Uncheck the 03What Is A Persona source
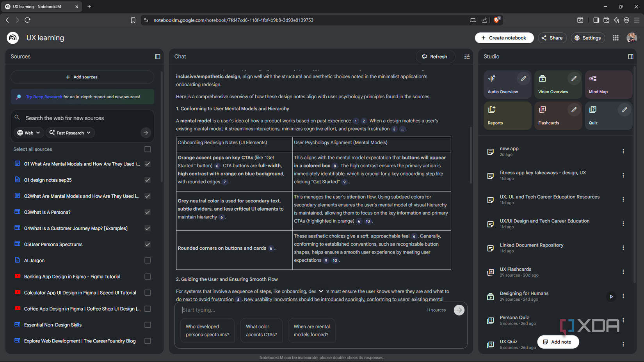The image size is (644, 362). click(148, 212)
